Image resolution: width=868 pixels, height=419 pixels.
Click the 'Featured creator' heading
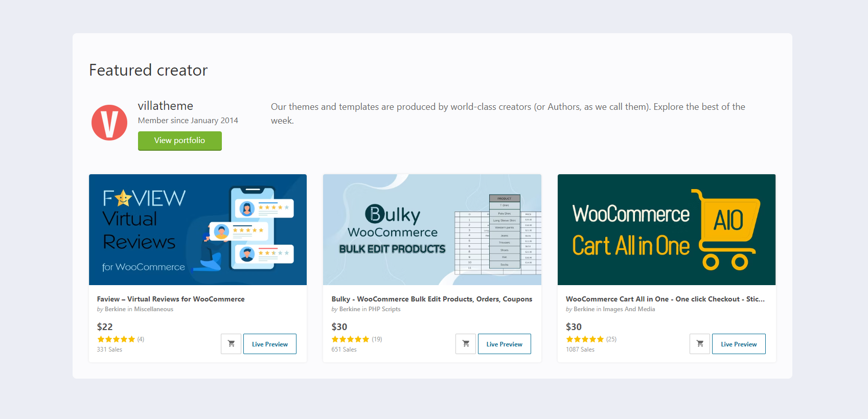pyautogui.click(x=148, y=70)
